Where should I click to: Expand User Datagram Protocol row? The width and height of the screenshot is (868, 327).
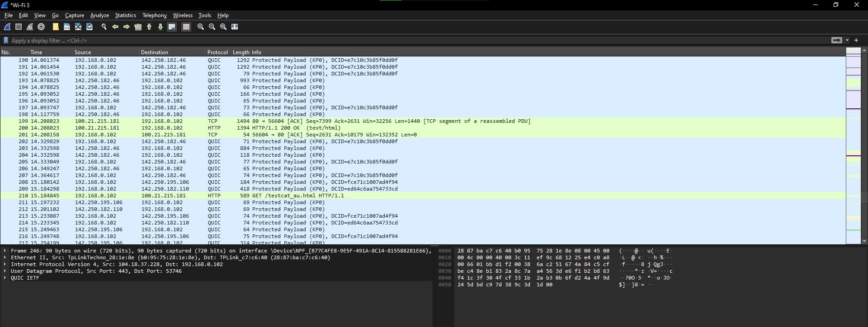click(5, 271)
